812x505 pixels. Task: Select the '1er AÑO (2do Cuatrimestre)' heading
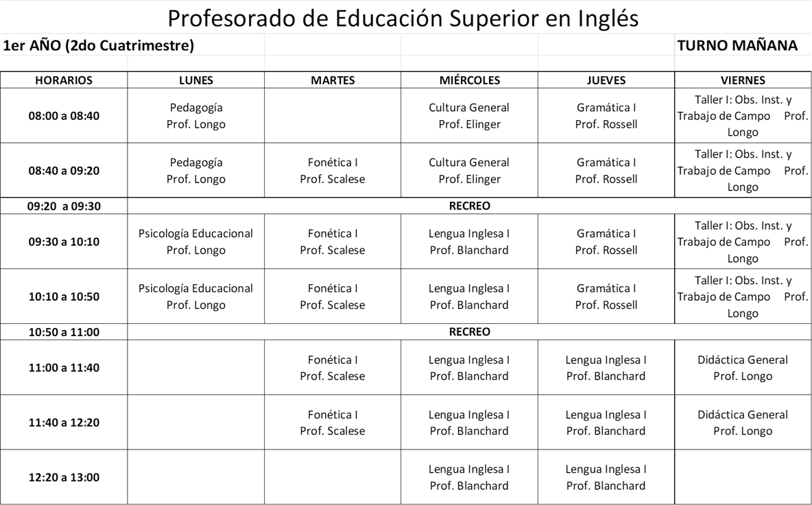click(x=99, y=45)
